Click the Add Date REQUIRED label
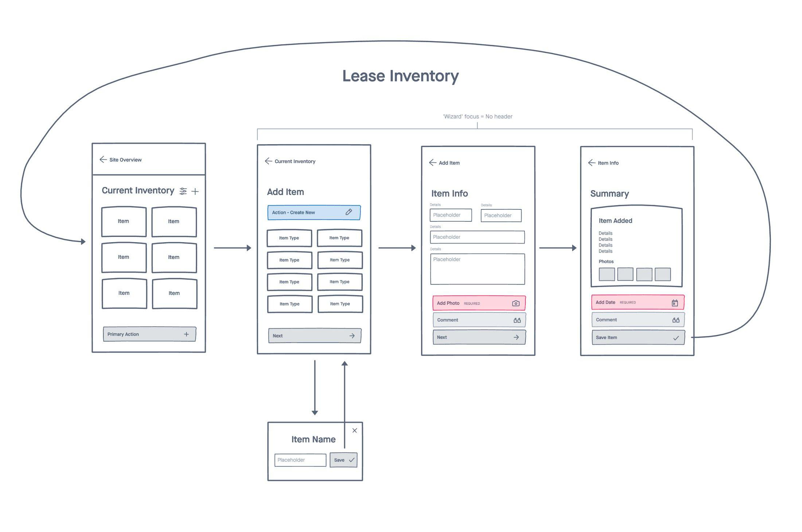This screenshot has width=802, height=532. tap(615, 302)
